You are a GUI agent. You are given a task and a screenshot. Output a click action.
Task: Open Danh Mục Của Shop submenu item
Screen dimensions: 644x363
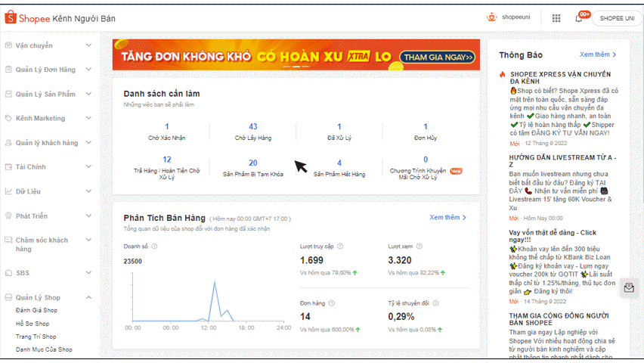tap(44, 349)
